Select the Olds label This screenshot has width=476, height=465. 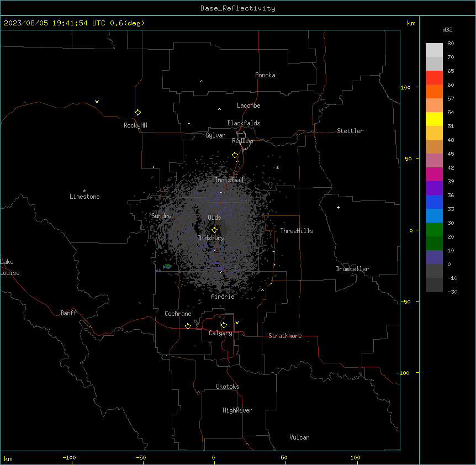214,218
